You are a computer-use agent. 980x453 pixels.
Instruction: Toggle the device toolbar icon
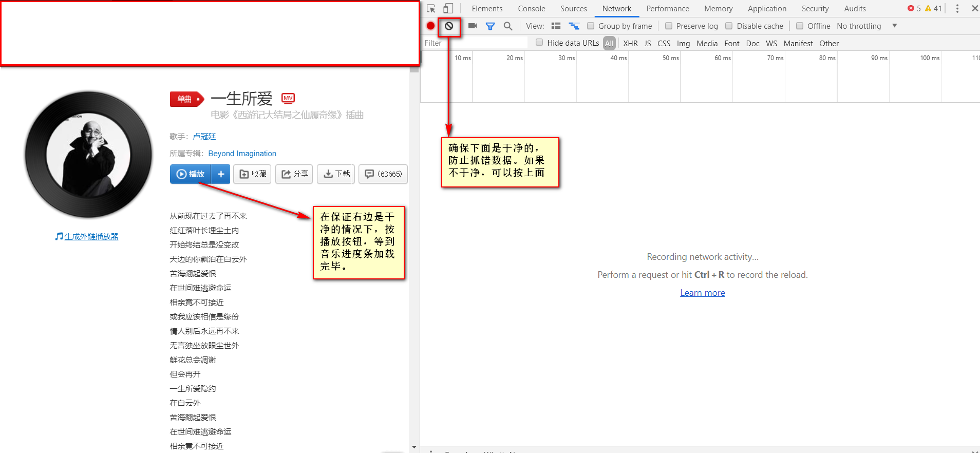click(x=448, y=8)
